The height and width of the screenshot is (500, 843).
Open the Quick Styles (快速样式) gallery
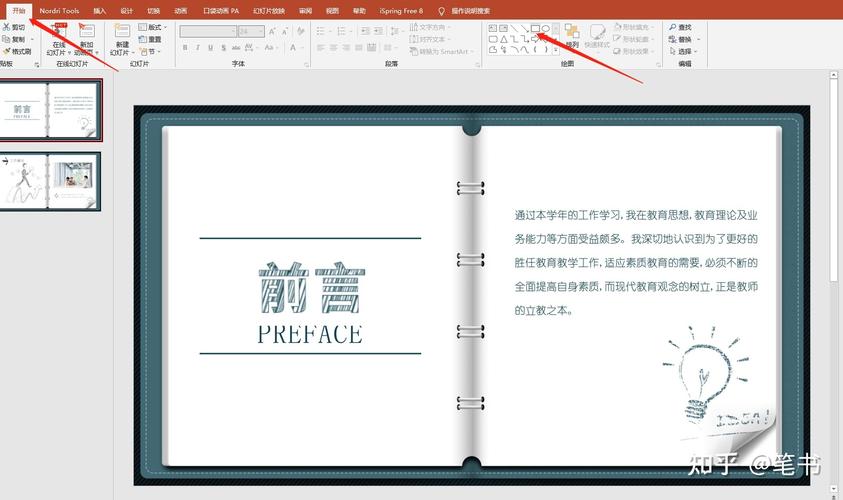coord(597,37)
